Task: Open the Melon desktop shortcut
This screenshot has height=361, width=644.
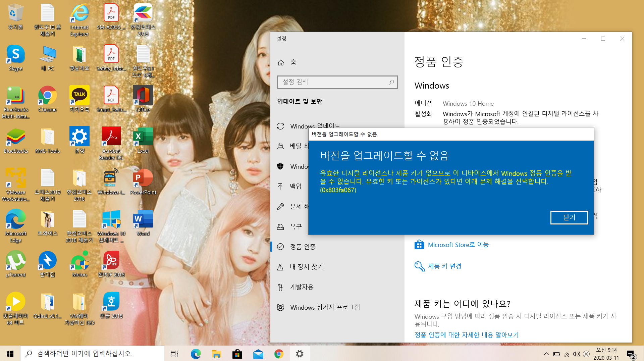Action: click(79, 264)
